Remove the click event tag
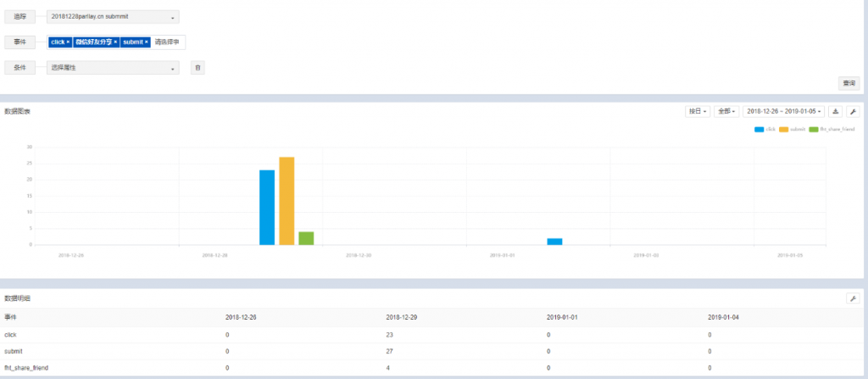Viewport: 868px width, 379px height. (68, 42)
